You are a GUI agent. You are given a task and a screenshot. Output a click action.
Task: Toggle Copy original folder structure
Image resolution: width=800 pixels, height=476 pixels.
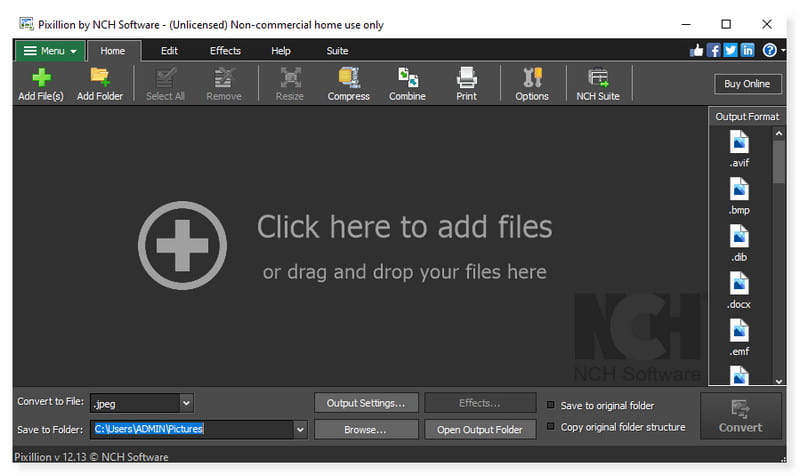(x=551, y=427)
